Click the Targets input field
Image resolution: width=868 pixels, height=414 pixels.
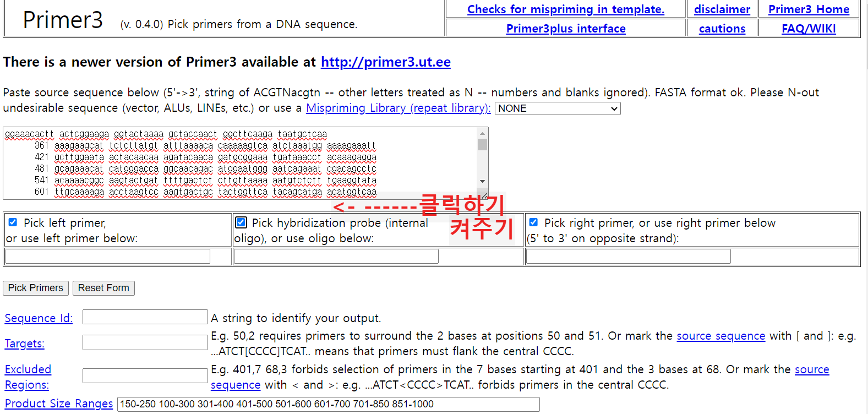[x=145, y=342]
